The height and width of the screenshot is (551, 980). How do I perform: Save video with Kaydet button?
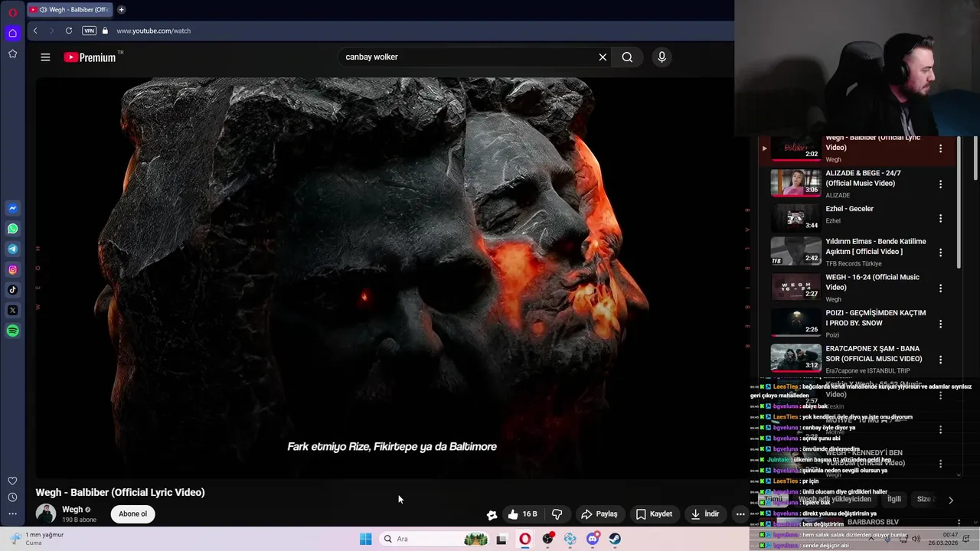654,514
